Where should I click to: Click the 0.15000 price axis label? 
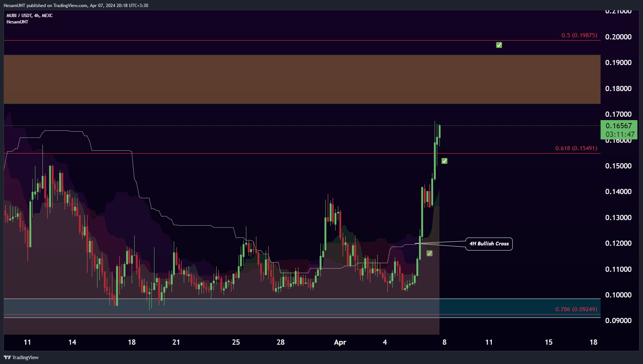(x=618, y=166)
